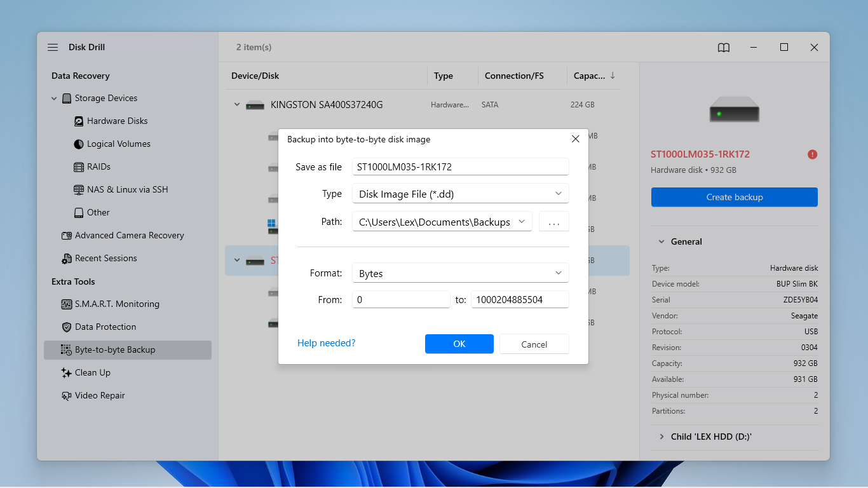Cancel the backup dialog

[534, 344]
